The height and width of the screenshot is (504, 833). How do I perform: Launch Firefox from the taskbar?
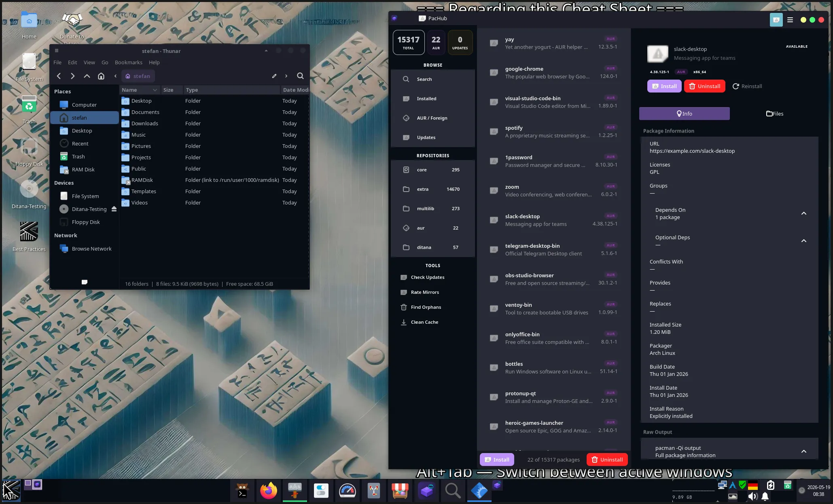click(269, 491)
